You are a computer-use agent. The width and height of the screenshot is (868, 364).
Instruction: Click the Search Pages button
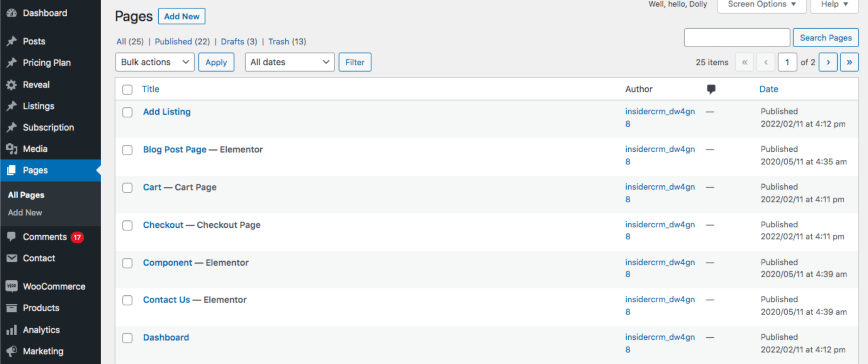(x=826, y=38)
